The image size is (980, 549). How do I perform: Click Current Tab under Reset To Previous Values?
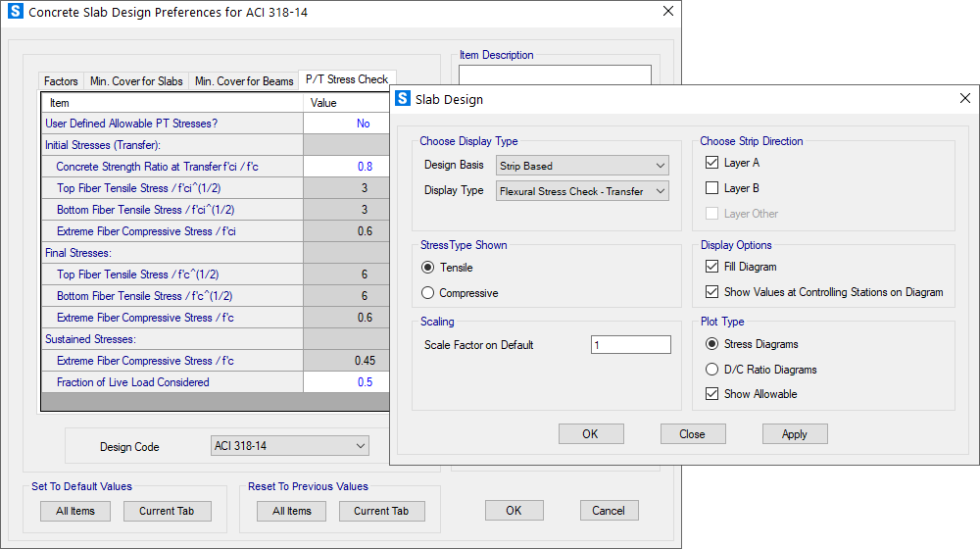pos(381,511)
